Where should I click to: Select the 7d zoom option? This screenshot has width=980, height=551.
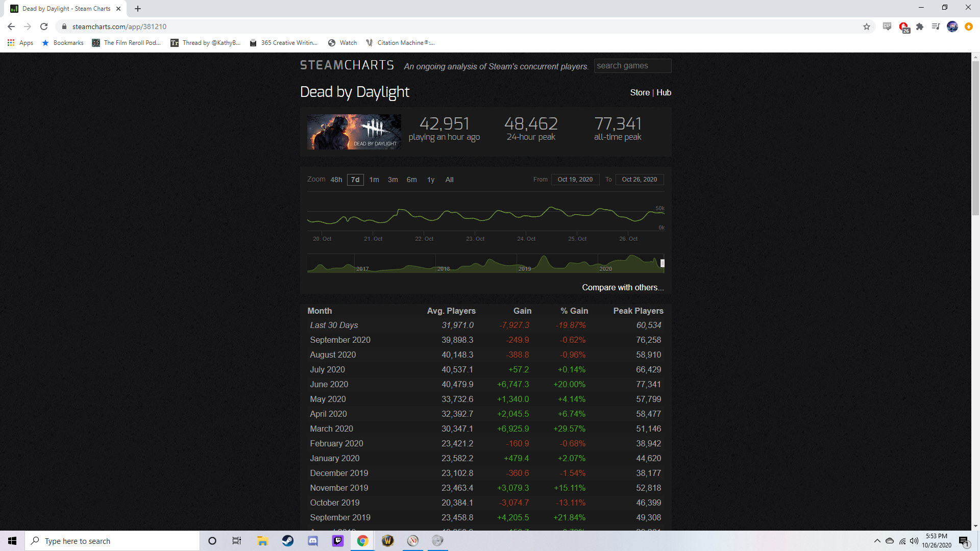355,180
